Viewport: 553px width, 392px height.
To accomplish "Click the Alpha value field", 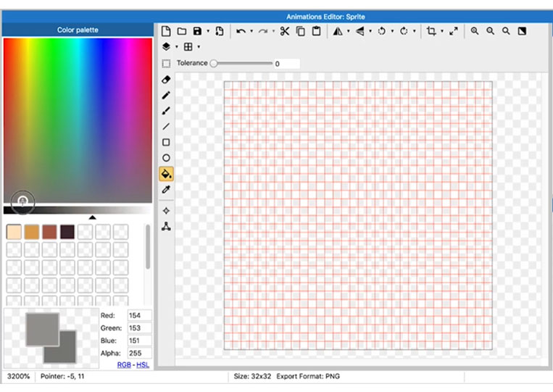I will coord(140,353).
